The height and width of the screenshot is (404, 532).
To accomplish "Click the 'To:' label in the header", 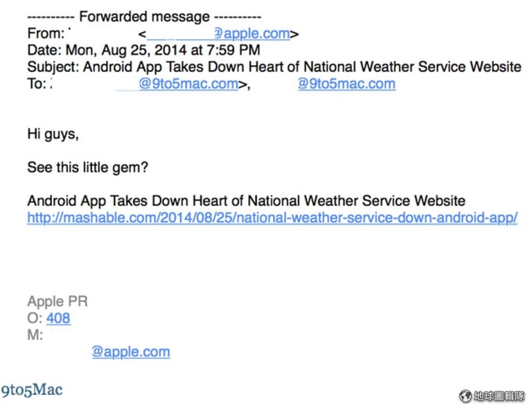I will (37, 85).
